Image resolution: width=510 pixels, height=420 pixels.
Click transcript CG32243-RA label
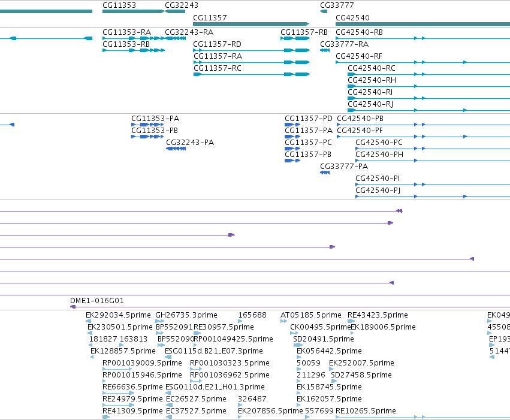[x=189, y=32]
